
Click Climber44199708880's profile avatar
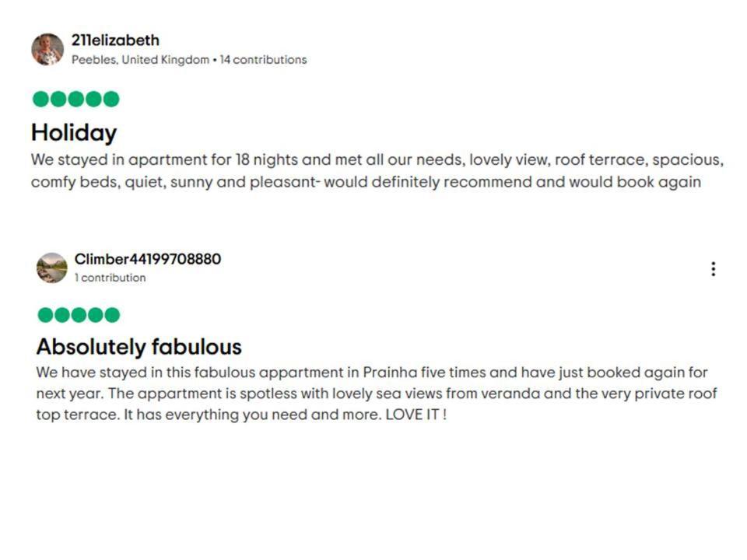(52, 268)
